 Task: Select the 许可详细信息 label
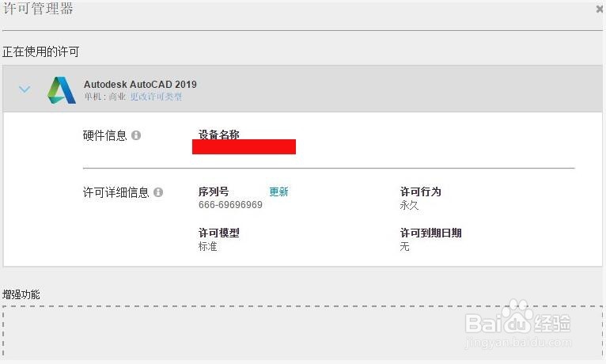[116, 192]
